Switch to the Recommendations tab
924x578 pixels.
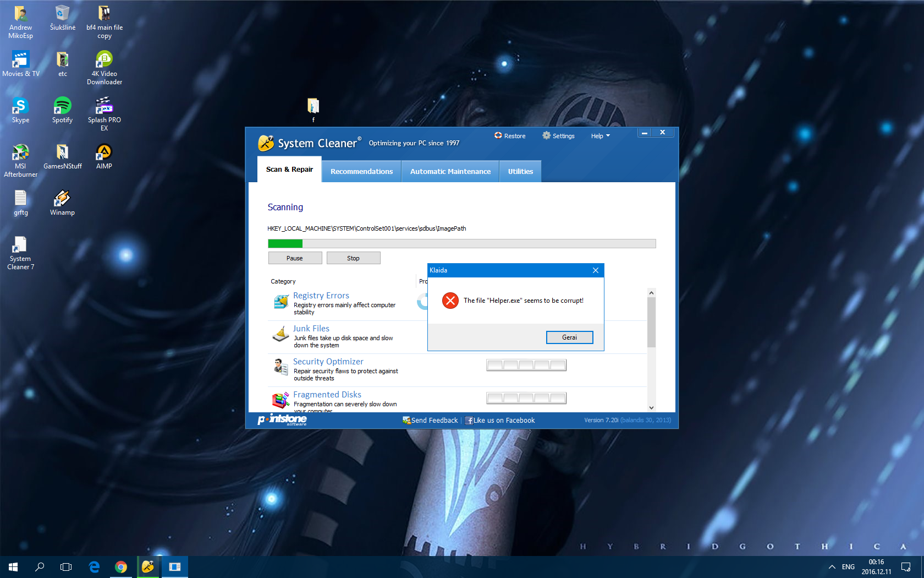(x=361, y=172)
